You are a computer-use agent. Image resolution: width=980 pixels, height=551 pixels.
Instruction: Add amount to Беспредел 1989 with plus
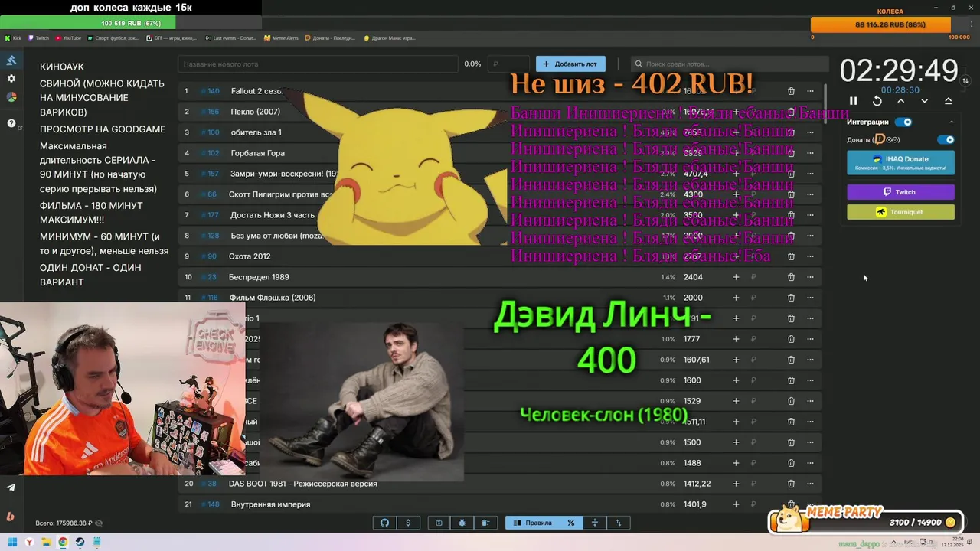click(736, 277)
